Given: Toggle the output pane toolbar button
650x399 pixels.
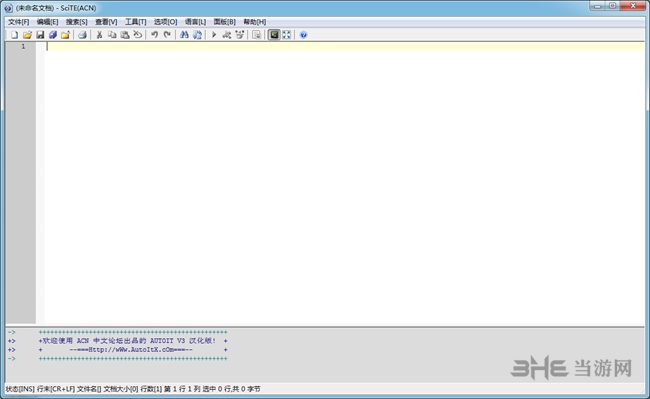Looking at the screenshot, I should pyautogui.click(x=274, y=35).
